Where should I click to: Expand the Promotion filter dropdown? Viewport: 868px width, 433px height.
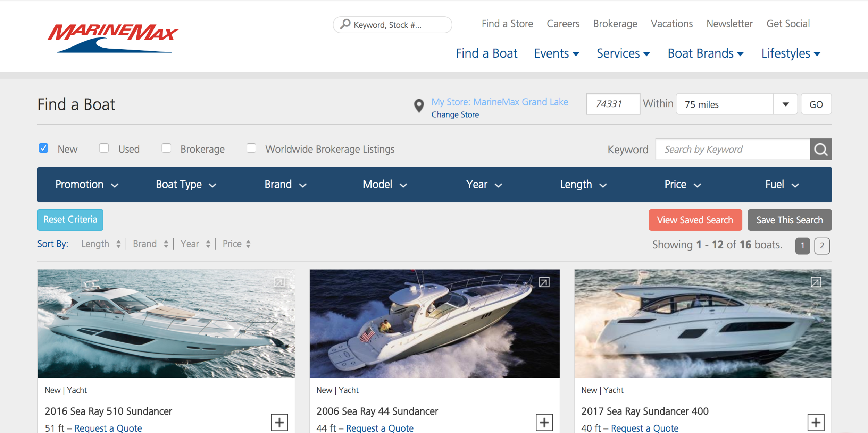point(87,185)
